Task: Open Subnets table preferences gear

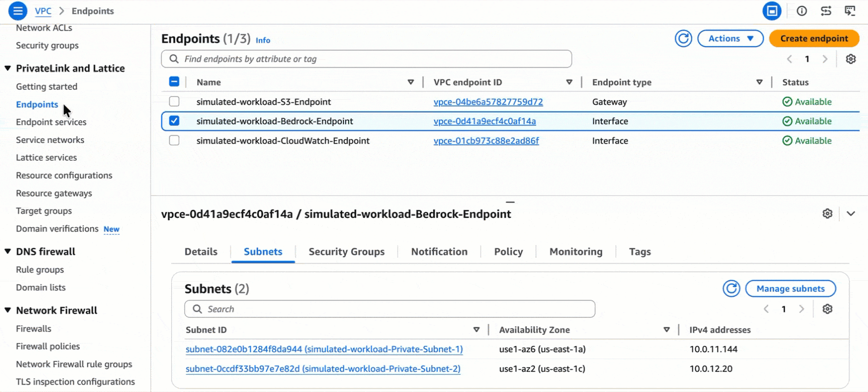Action: pyautogui.click(x=827, y=309)
